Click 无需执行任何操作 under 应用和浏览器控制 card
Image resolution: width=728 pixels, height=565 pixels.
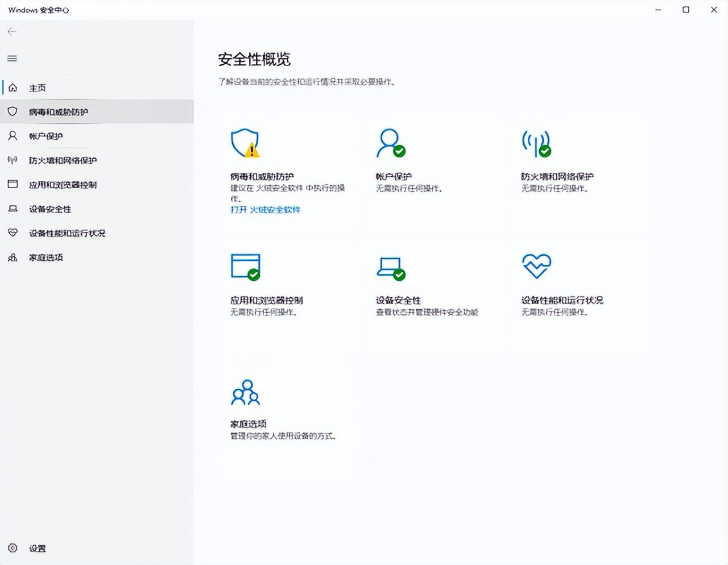click(x=263, y=312)
